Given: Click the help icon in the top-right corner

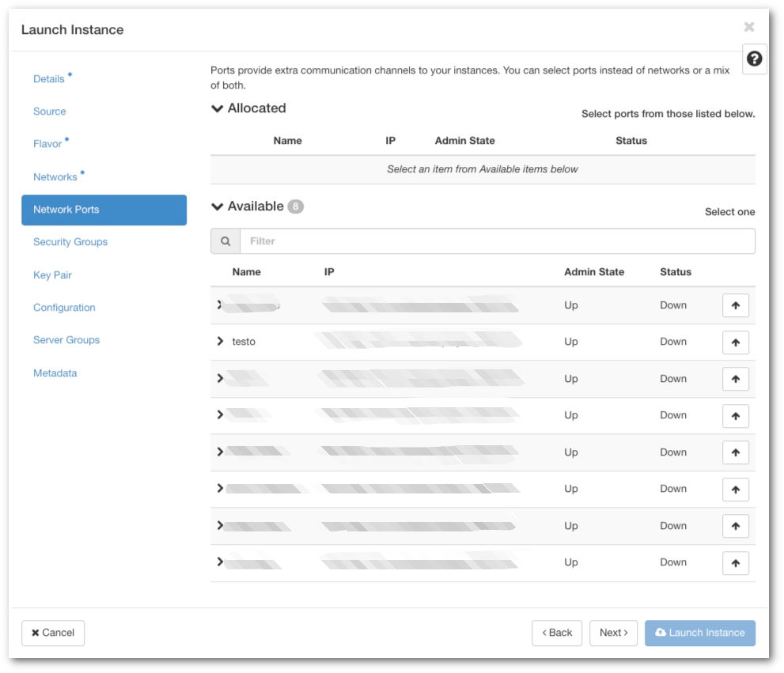Looking at the screenshot, I should (754, 59).
